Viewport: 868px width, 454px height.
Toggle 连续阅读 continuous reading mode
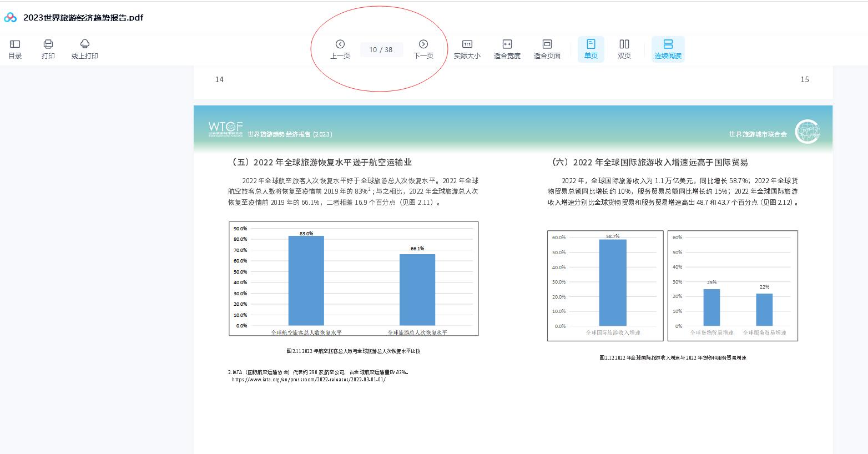pos(668,49)
